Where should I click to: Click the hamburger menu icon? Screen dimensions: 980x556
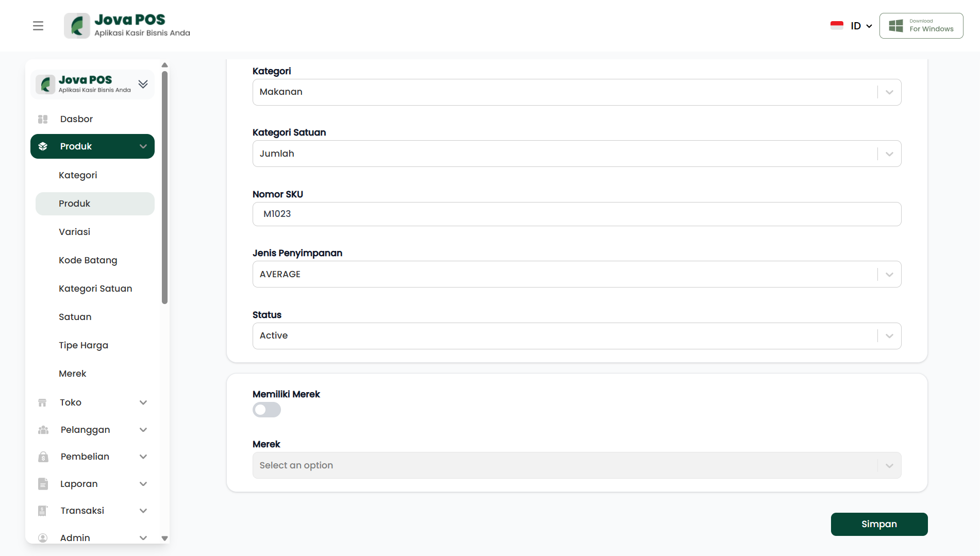[38, 26]
